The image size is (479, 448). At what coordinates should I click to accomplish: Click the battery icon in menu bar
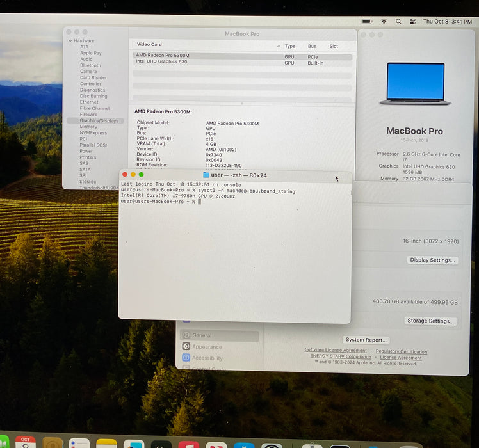(366, 21)
